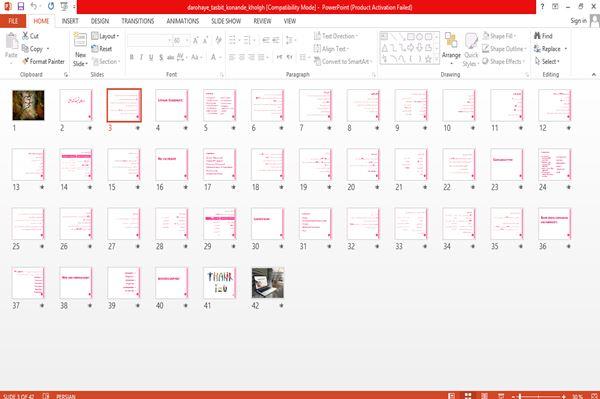
Task: Click the spell check icon in status bar
Action: coord(46,396)
